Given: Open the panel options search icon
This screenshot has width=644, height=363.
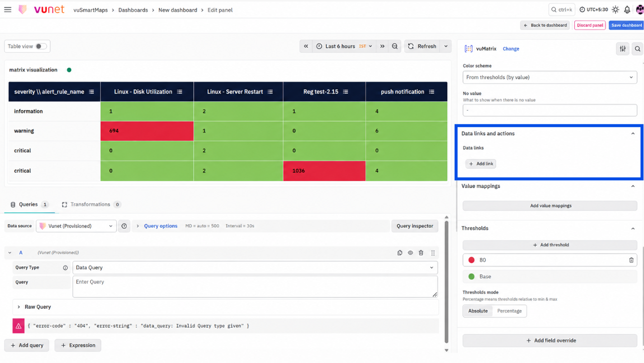Looking at the screenshot, I should (638, 49).
